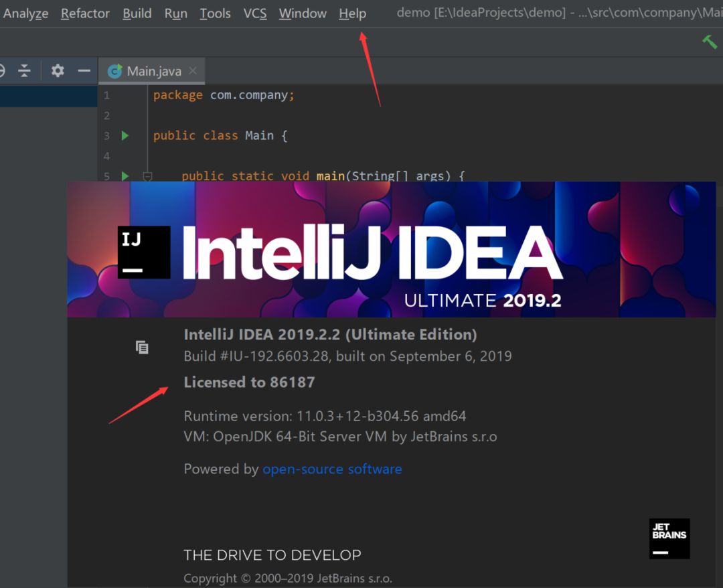This screenshot has width=723, height=588.
Task: Run class Main via gutter arrow on line 3
Action: pyautogui.click(x=125, y=135)
